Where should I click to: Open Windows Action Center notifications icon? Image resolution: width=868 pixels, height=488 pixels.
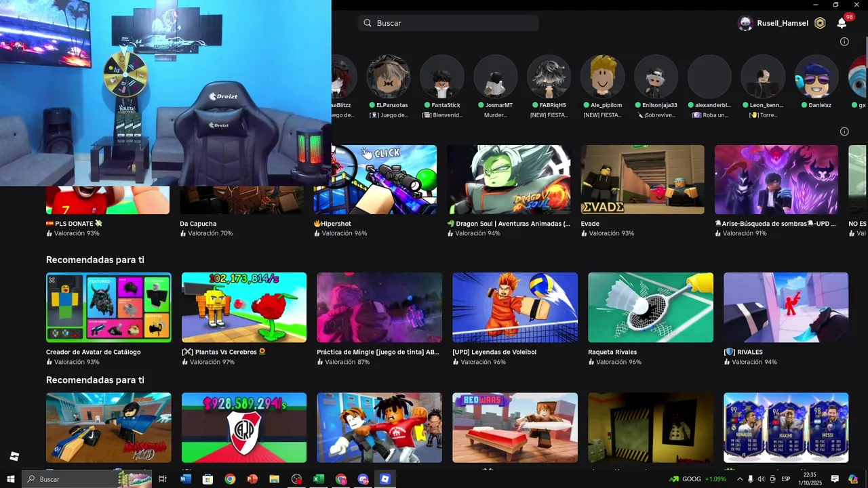pyautogui.click(x=835, y=479)
